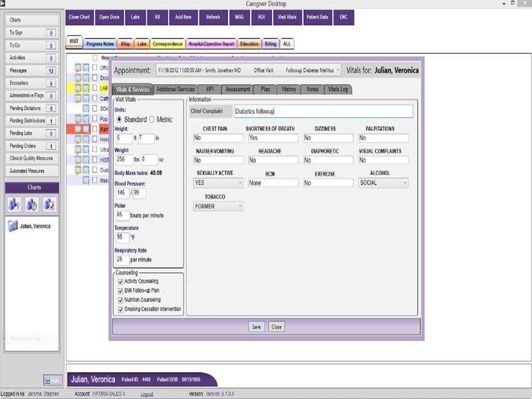
Task: Open the Tobacco dropdown showing FORMER
Action: point(218,206)
